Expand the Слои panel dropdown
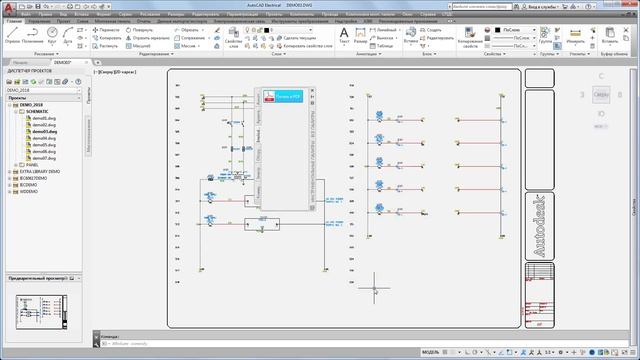 279,54
